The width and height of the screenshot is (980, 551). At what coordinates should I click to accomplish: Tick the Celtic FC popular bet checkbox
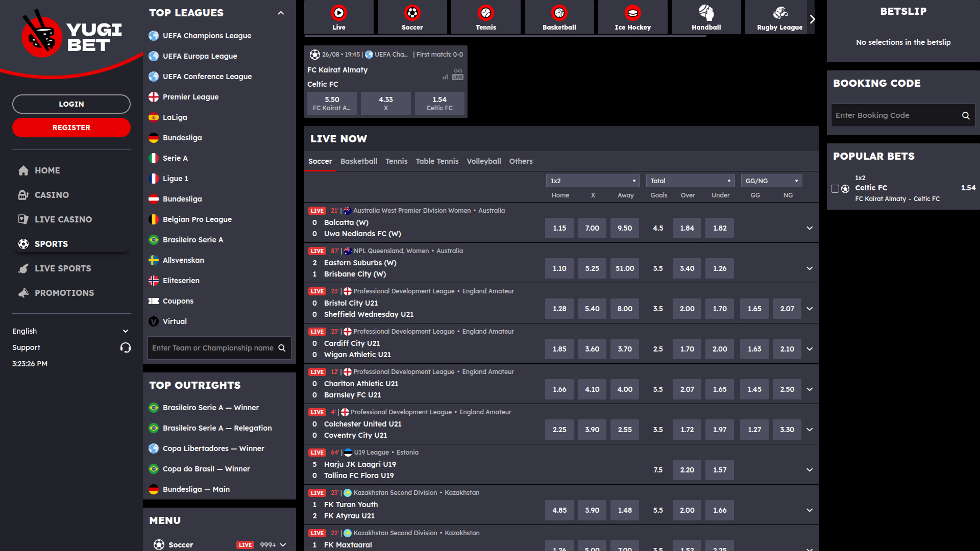835,189
